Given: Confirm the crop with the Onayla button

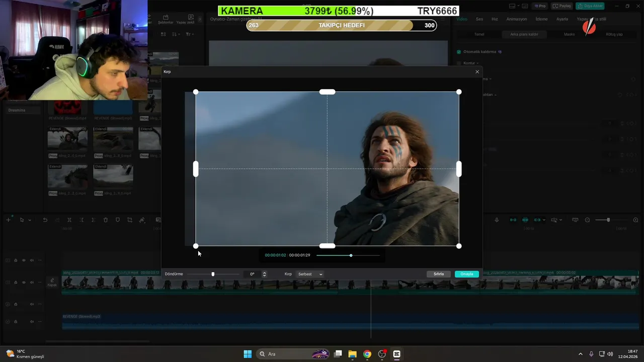Looking at the screenshot, I should [466, 274].
